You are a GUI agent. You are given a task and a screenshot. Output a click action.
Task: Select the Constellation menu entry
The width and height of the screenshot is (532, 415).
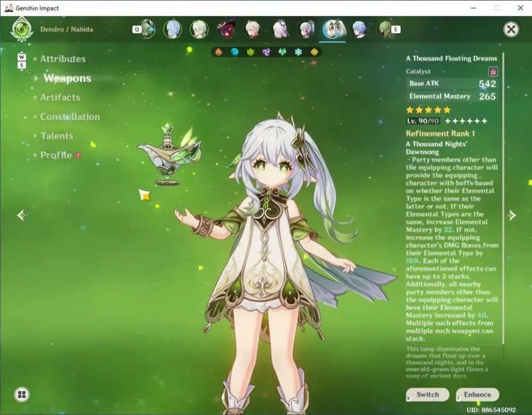tap(70, 117)
